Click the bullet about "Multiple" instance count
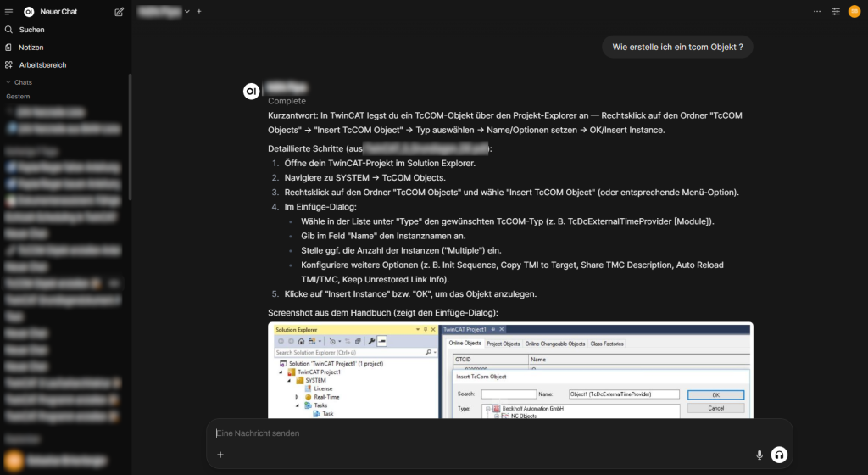The height and width of the screenshot is (475, 868). (401, 250)
